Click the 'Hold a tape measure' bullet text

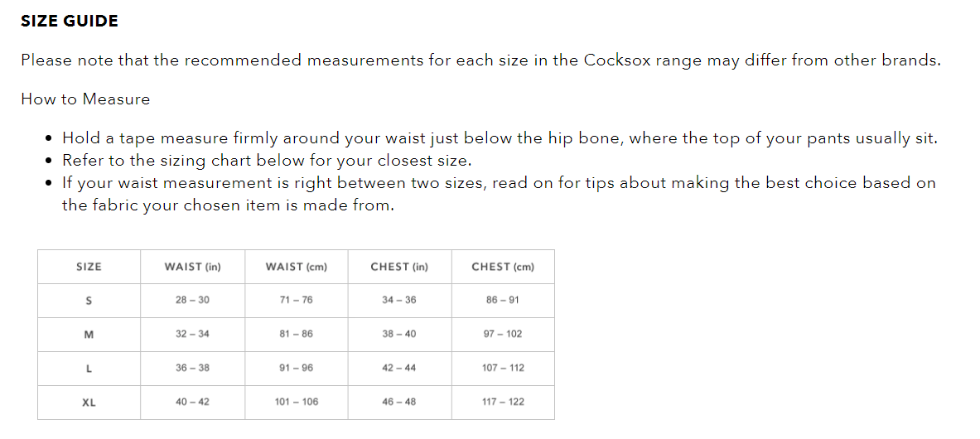tap(500, 138)
